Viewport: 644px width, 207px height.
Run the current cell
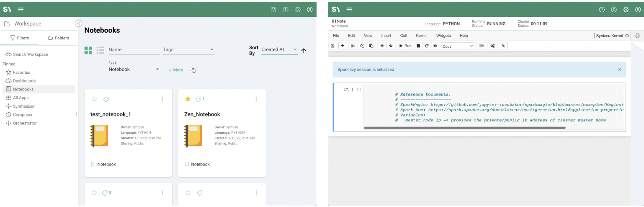[x=405, y=46]
